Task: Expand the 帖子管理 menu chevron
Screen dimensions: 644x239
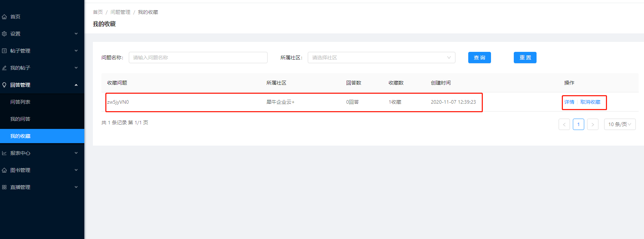Action: coord(76,51)
